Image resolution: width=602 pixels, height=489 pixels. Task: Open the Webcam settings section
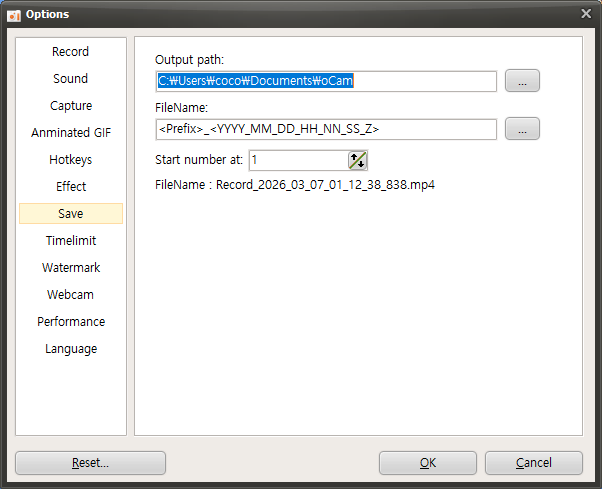71,295
